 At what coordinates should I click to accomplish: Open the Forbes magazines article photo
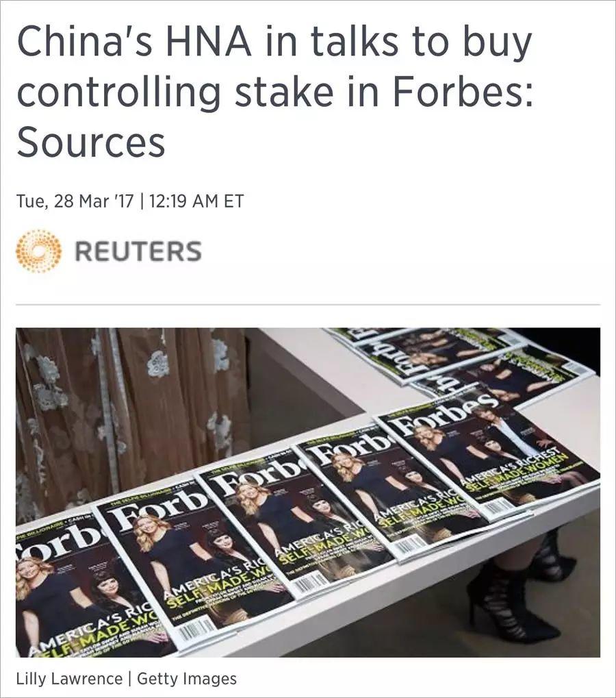coord(308,493)
